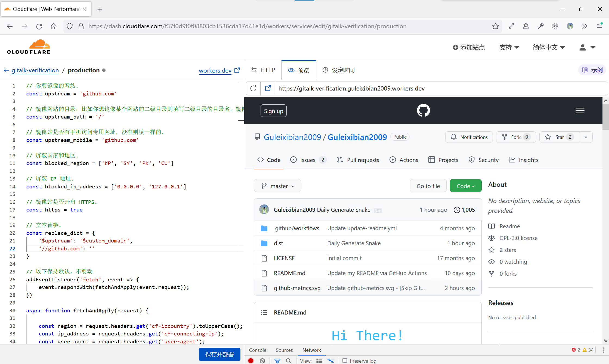Open preview in new tab icon
The width and height of the screenshot is (609, 364).
coord(268,88)
